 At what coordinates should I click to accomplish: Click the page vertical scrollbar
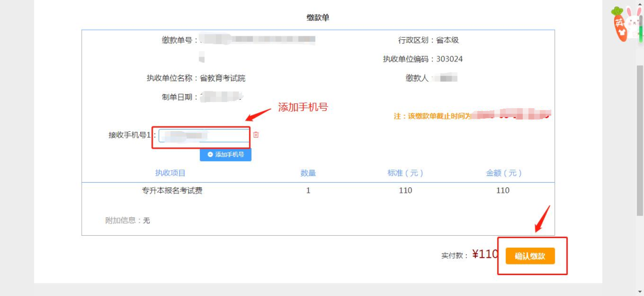(x=640, y=140)
